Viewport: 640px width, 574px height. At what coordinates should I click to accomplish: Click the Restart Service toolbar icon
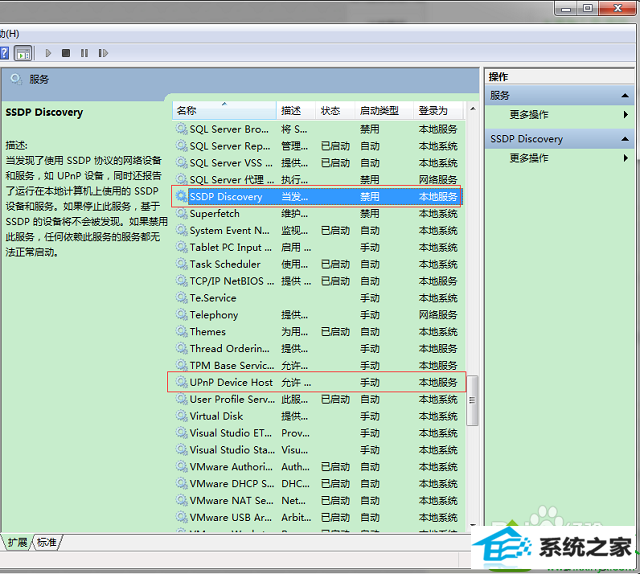click(x=103, y=53)
